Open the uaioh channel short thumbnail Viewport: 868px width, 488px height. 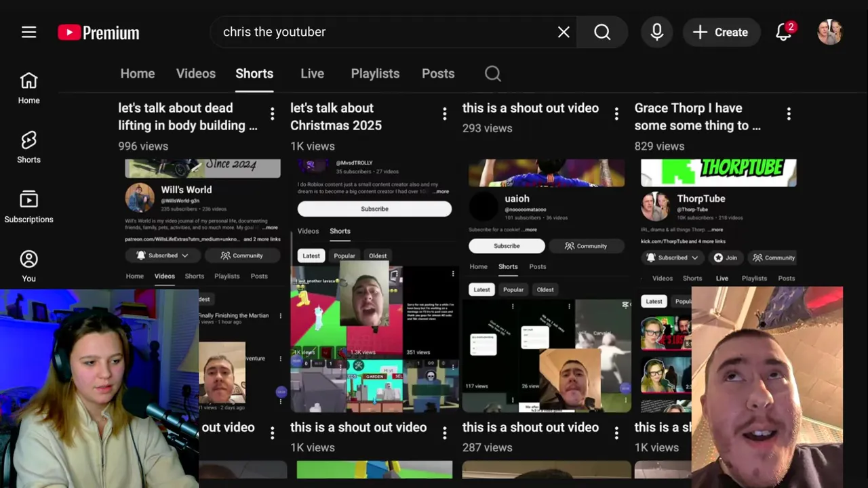547,285
